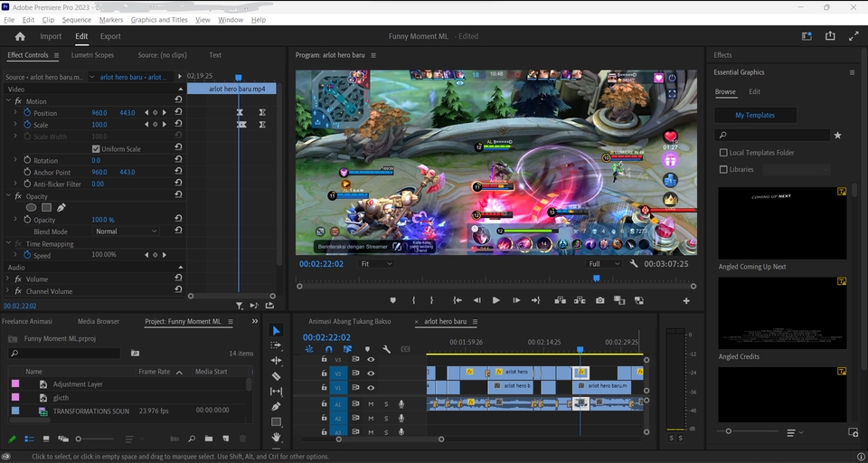Click Mark Out bracket button
The image size is (868, 463).
[432, 300]
